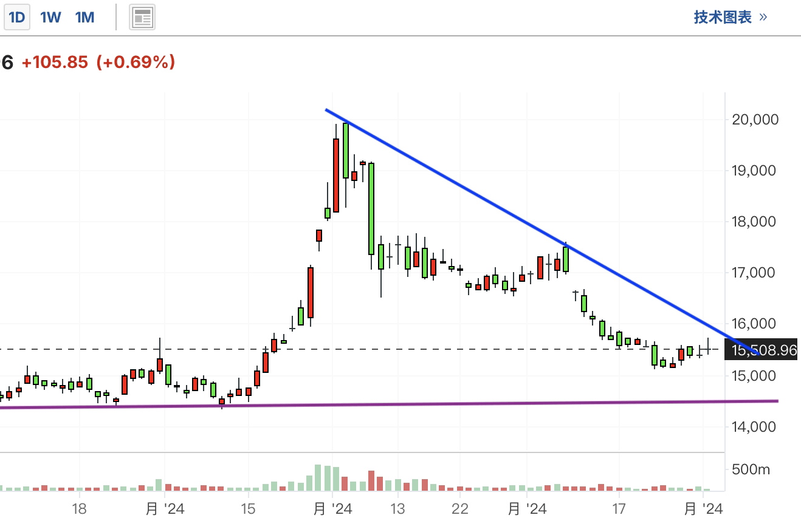The width and height of the screenshot is (801, 532).
Task: Click the date axis label 18
Action: click(x=79, y=508)
